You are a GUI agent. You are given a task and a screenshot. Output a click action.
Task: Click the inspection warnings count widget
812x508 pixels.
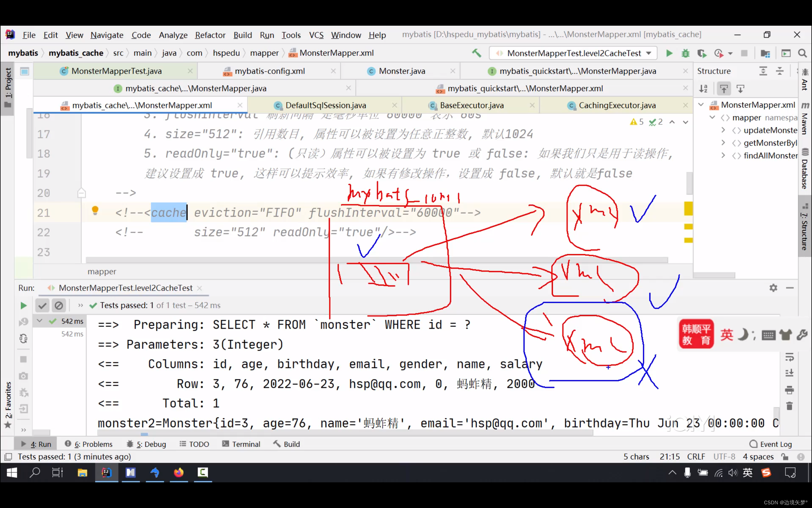646,122
